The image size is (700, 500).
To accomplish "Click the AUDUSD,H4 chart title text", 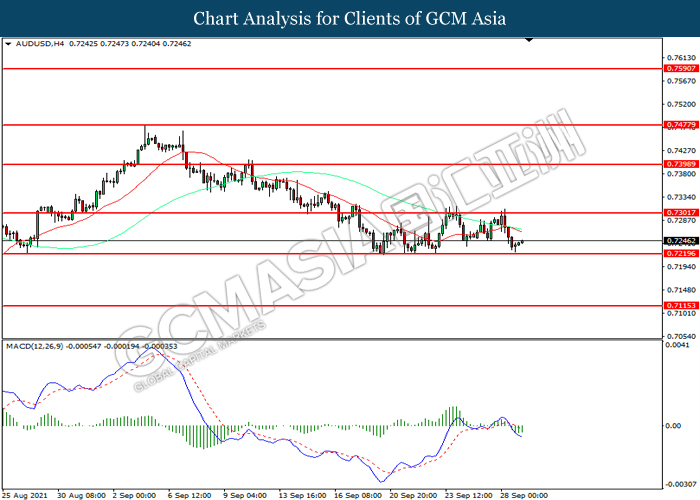I will click(40, 44).
